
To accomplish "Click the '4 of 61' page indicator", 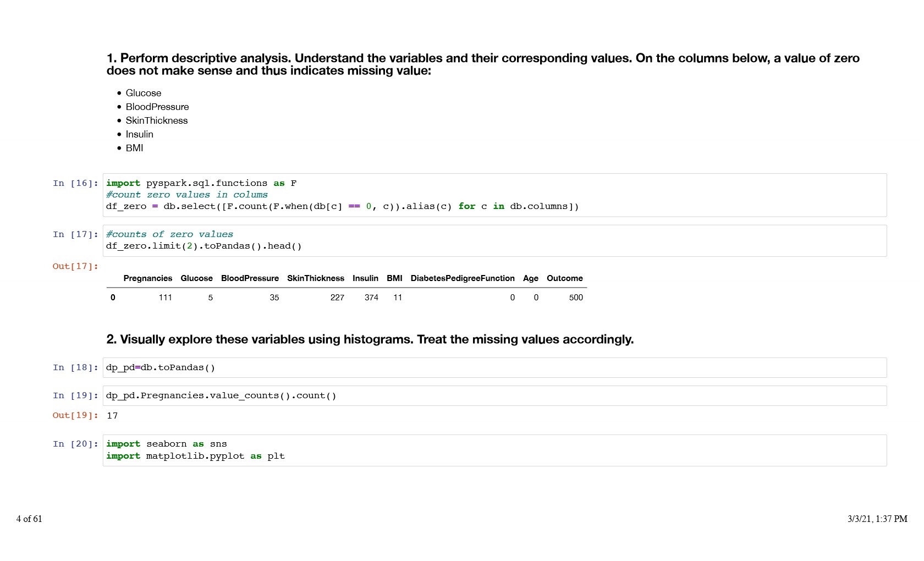I will pyautogui.click(x=29, y=519).
